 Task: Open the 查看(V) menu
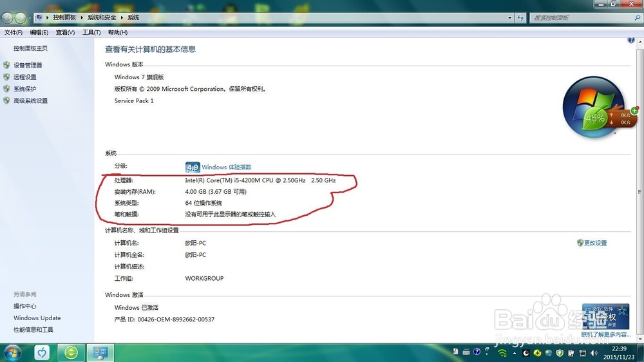(x=65, y=32)
